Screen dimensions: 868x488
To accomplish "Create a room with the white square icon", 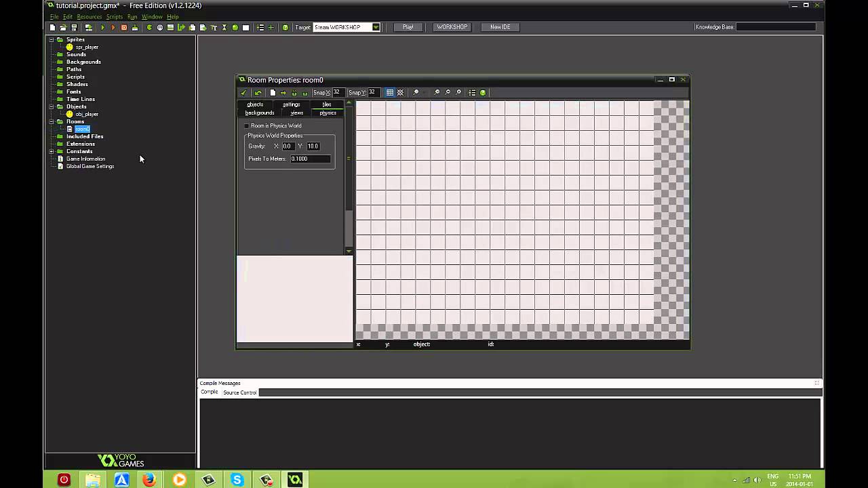I will point(245,27).
